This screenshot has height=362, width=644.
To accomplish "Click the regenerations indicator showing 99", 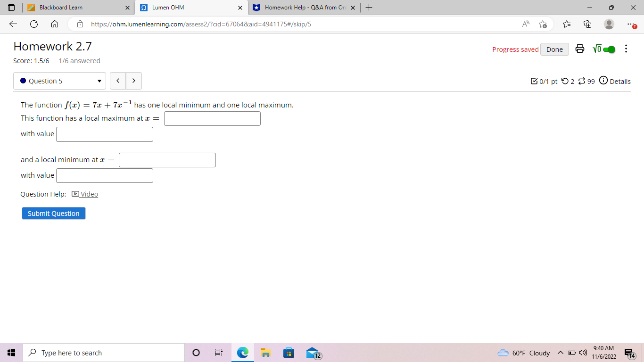I will pyautogui.click(x=586, y=81).
